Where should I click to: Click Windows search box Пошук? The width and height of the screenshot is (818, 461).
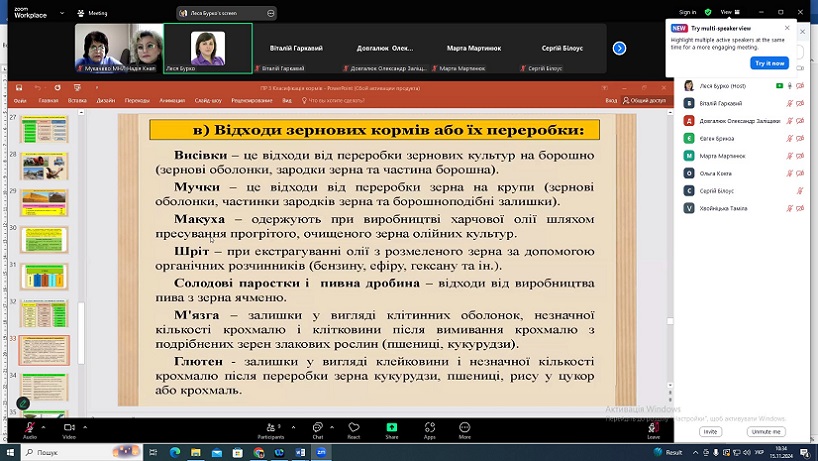pos(81,452)
